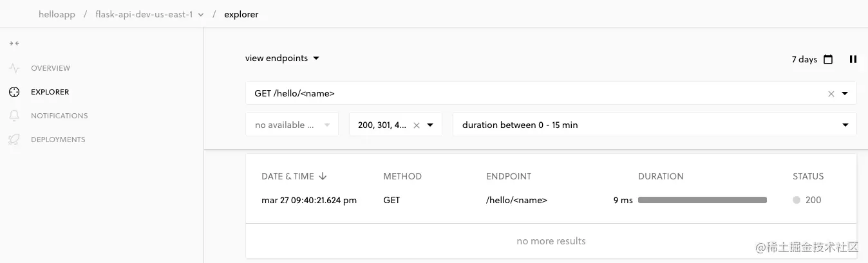Open the 7 days time range selector
This screenshot has height=263, width=868.
[804, 59]
